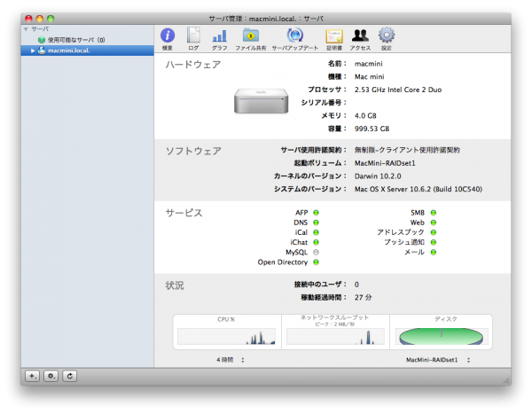
Task: Open the アクセス toolbar icon
Action: click(x=360, y=39)
